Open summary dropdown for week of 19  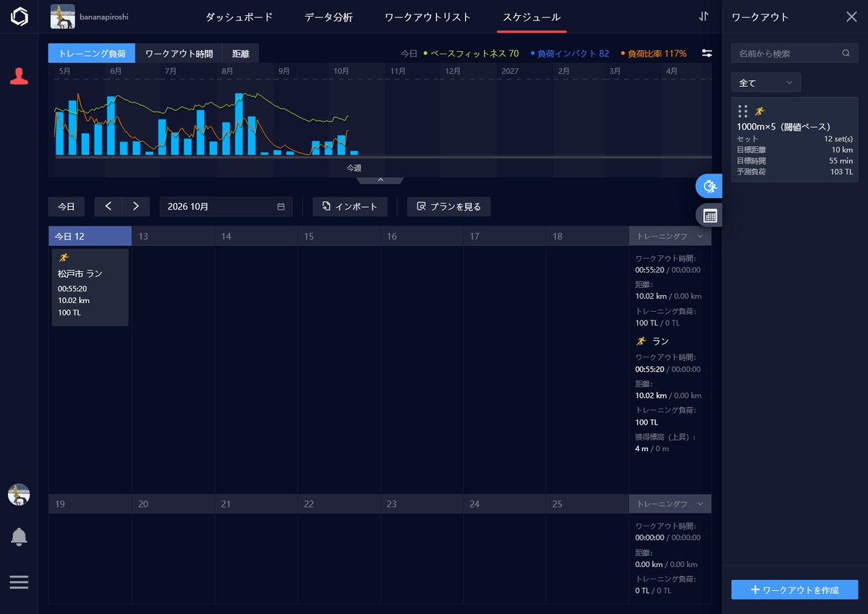click(670, 504)
